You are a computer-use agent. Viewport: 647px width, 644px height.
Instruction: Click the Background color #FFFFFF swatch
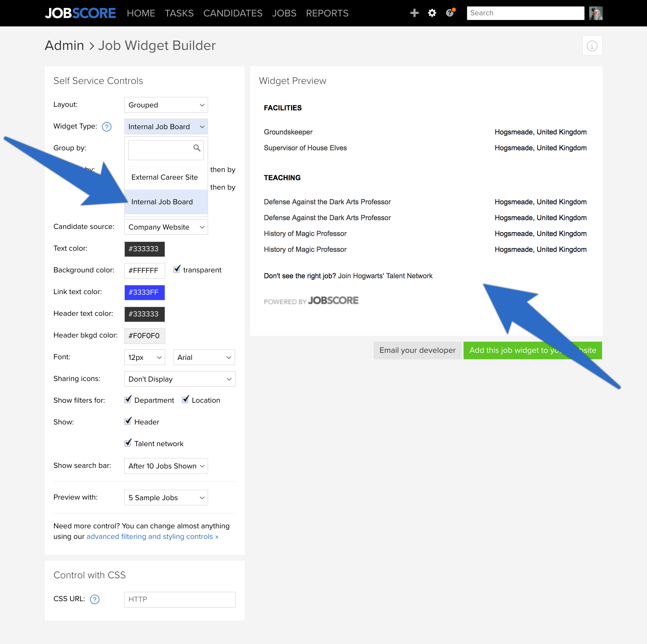pyautogui.click(x=145, y=271)
